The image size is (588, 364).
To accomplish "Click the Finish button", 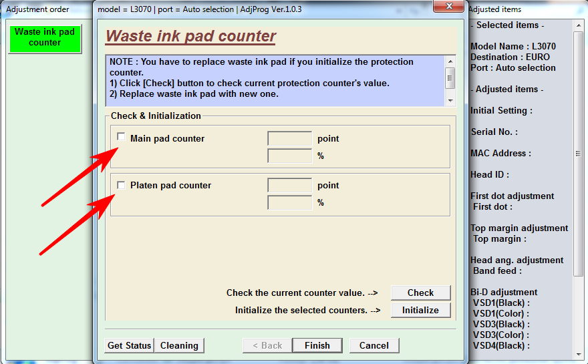I will coord(317,345).
